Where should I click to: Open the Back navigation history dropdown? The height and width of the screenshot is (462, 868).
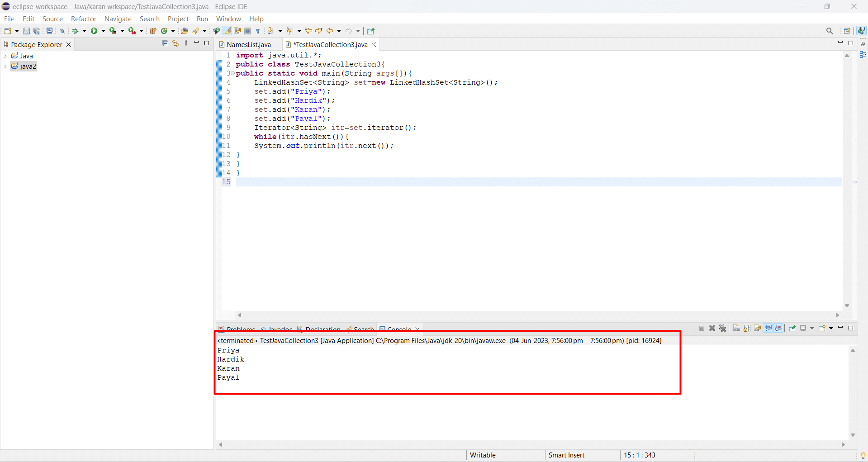339,31
